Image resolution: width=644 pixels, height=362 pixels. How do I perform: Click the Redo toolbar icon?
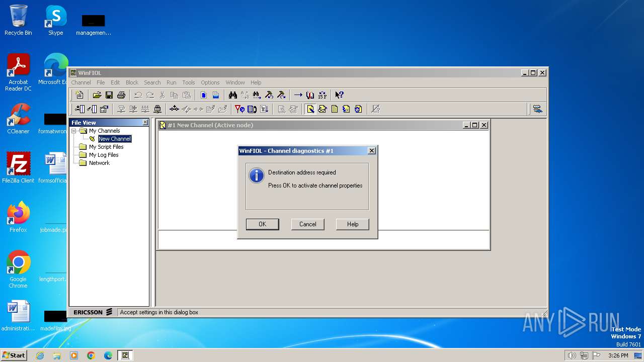(x=150, y=95)
